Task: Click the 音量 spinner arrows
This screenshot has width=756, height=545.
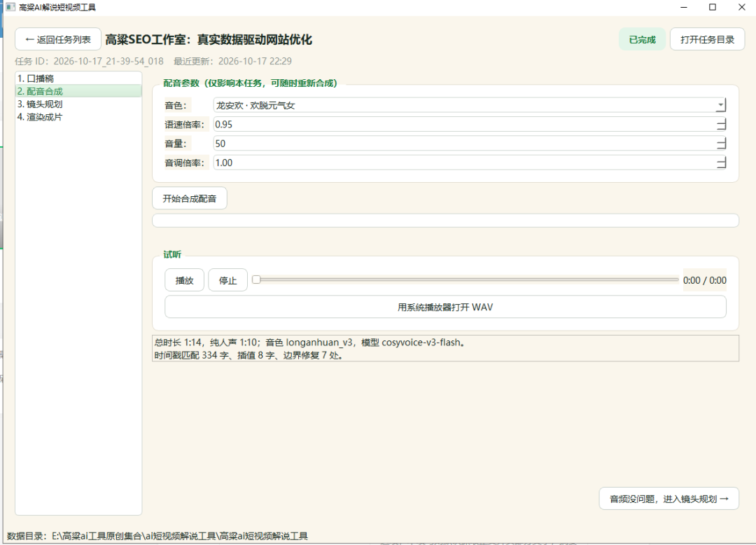Action: [721, 144]
